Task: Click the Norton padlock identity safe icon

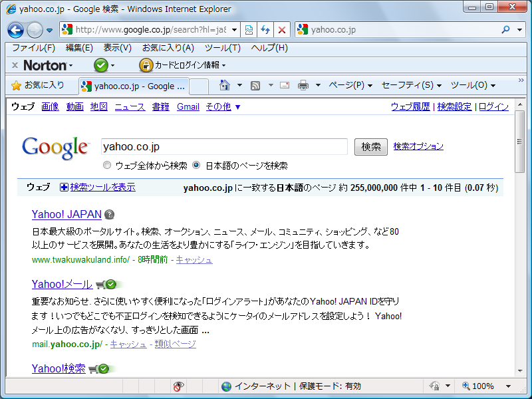Action: [146, 65]
